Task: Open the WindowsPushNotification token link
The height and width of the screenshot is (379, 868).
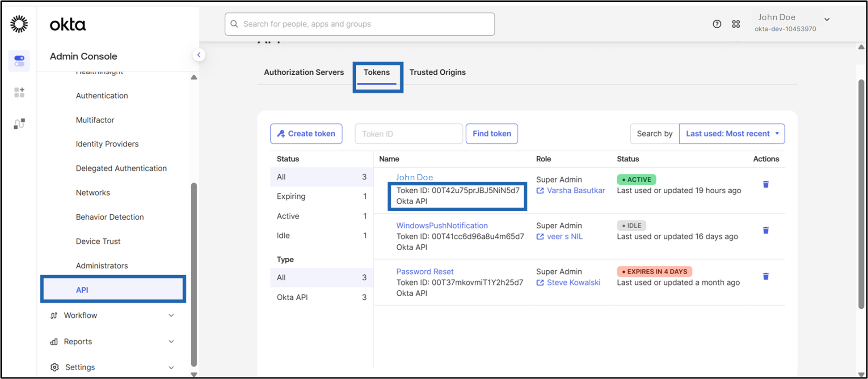Action: tap(442, 226)
